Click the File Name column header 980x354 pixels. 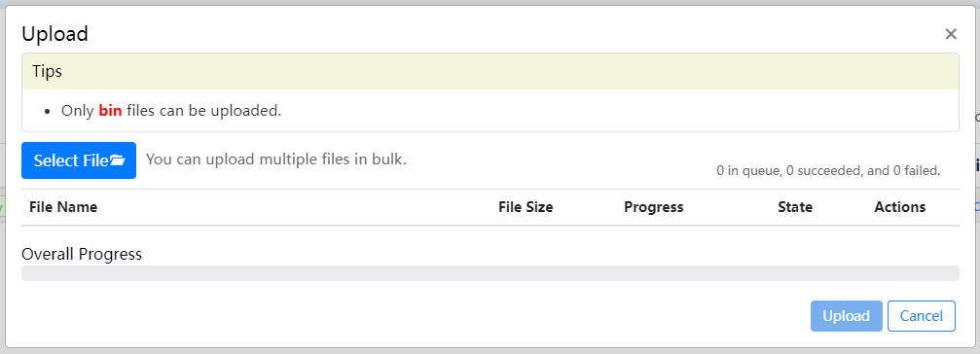pyautogui.click(x=63, y=207)
